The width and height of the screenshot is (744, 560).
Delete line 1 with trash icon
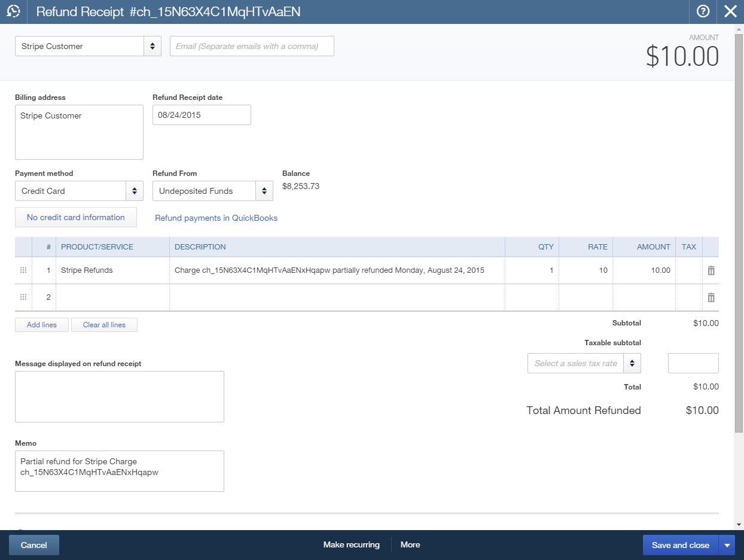711,270
